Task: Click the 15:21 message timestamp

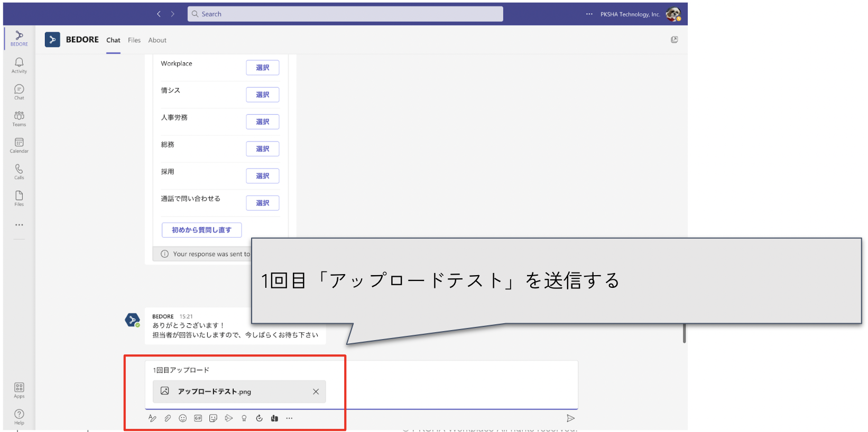Action: pos(186,317)
